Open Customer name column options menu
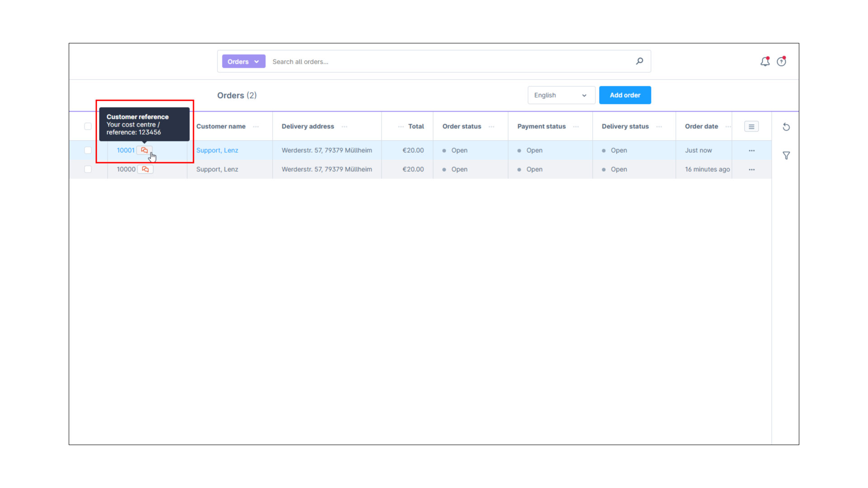This screenshot has height=488, width=868. (x=256, y=127)
